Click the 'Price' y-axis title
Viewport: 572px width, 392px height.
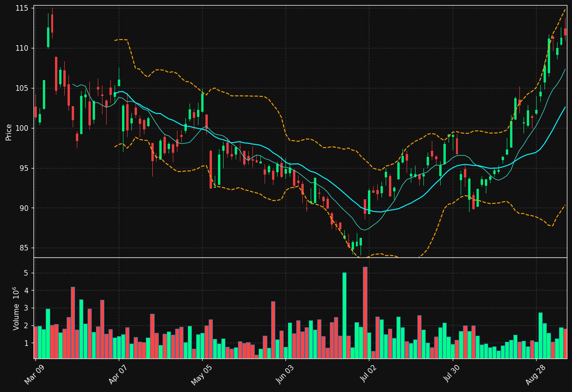point(9,132)
